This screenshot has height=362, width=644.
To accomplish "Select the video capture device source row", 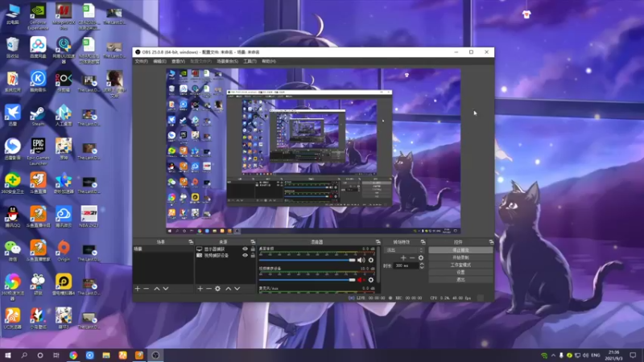I will pos(225,255).
